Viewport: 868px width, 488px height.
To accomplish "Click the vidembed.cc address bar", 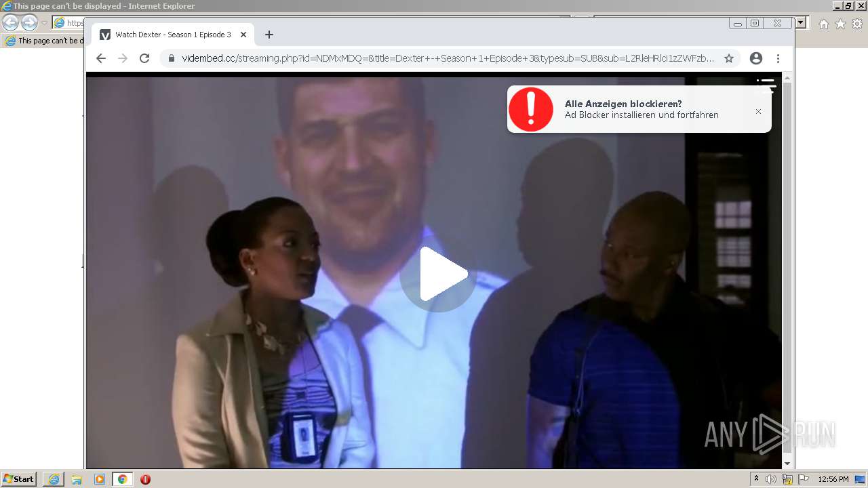I will tap(448, 58).
